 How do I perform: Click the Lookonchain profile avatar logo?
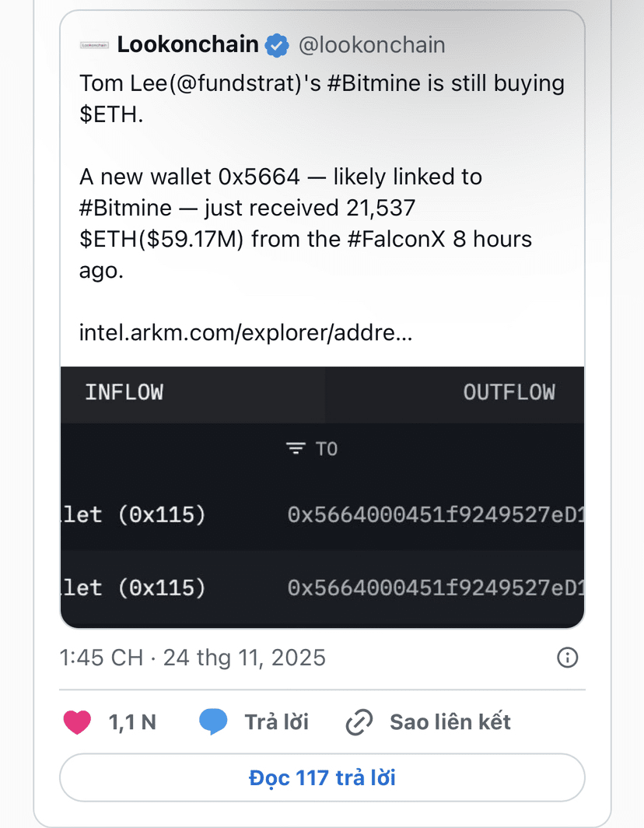tap(95, 46)
